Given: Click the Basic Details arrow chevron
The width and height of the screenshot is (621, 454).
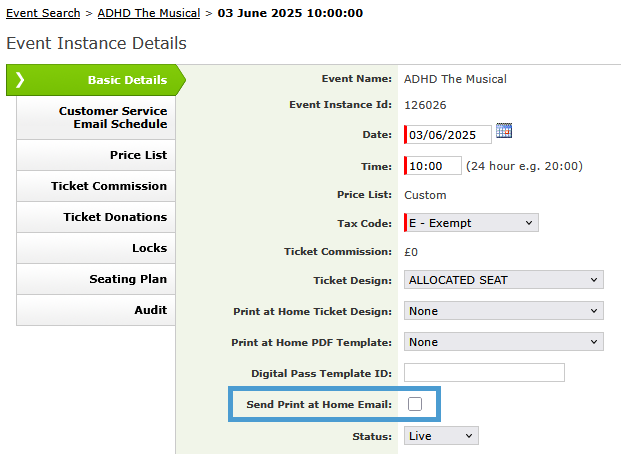Looking at the screenshot, I should click(20, 80).
